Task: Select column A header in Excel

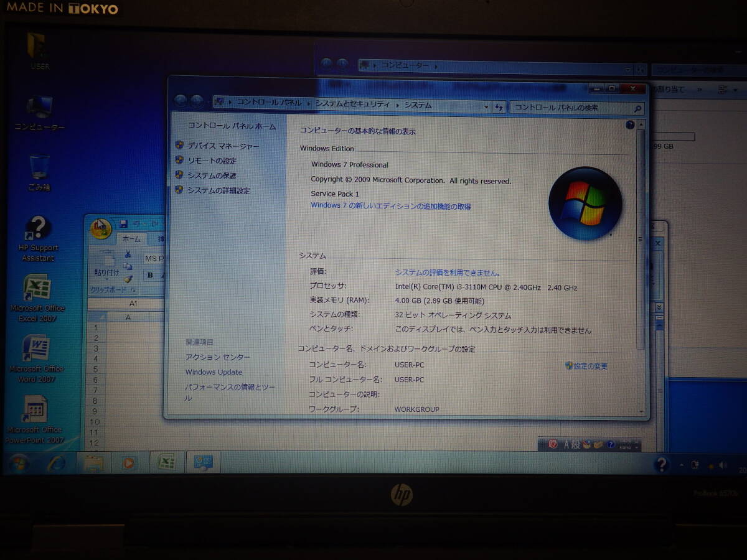Action: pyautogui.click(x=128, y=317)
